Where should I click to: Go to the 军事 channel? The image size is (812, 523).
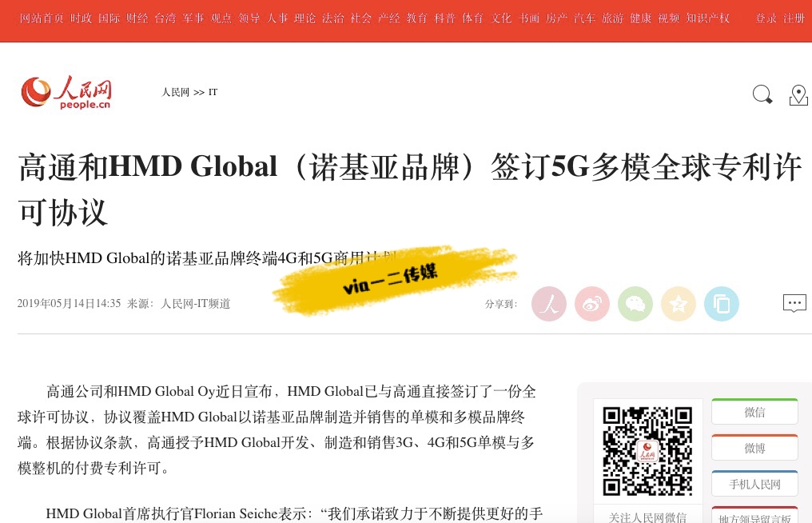click(193, 18)
